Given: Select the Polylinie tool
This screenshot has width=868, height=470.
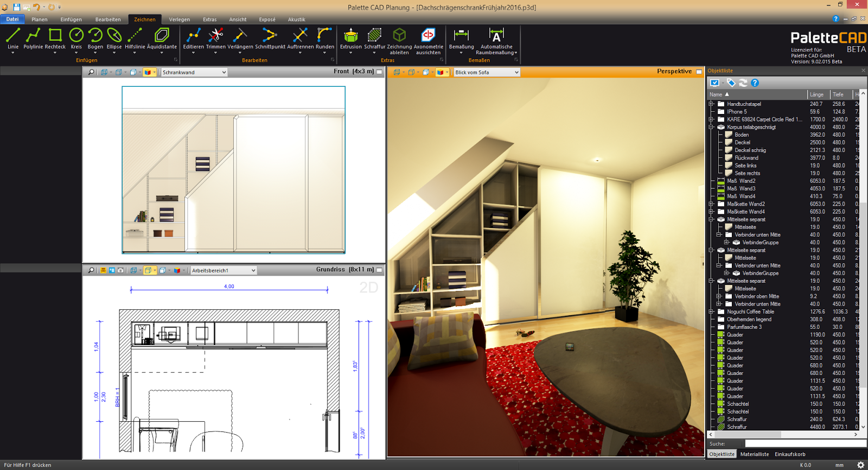Looking at the screenshot, I should pyautogui.click(x=33, y=40).
